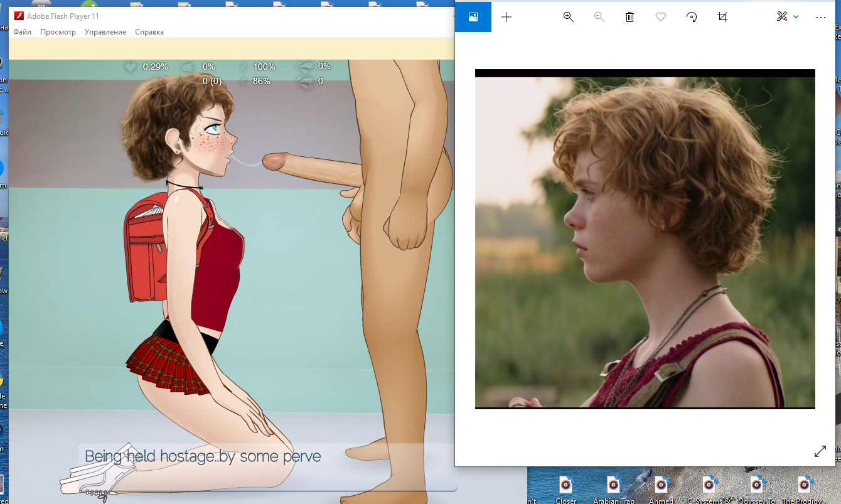Screen dimensions: 841x504
Task: Toggle the photo as a favorite
Action: (660, 17)
